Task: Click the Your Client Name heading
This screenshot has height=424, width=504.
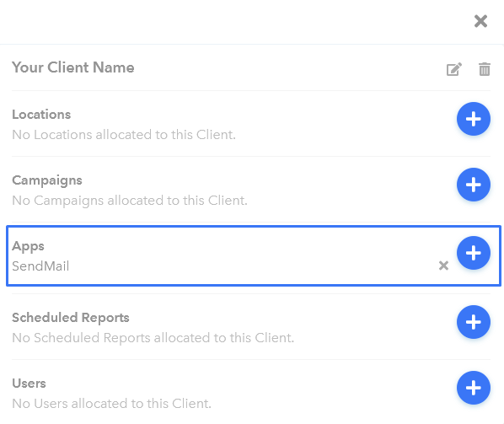Action: 73,67
